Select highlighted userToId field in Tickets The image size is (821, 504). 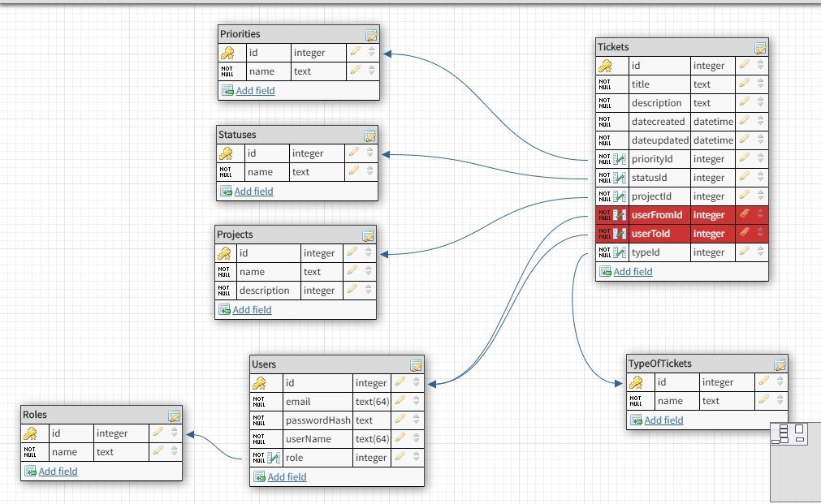click(x=682, y=234)
